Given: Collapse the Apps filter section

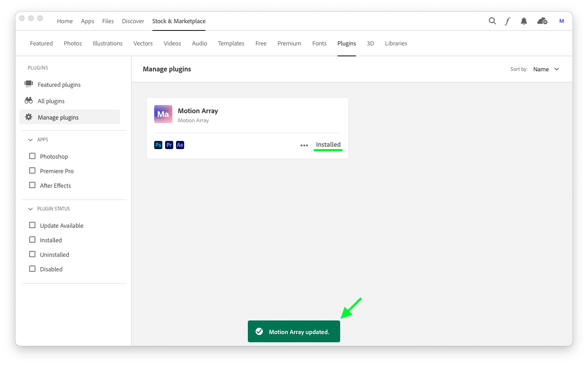Looking at the screenshot, I should point(30,140).
